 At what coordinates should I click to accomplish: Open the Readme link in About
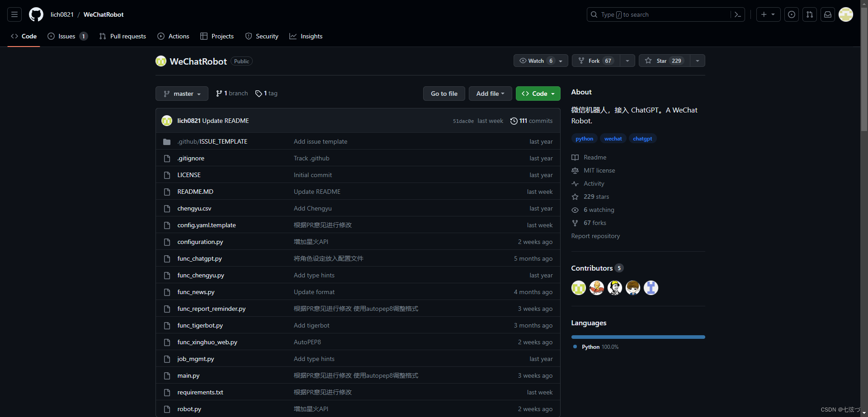point(590,157)
